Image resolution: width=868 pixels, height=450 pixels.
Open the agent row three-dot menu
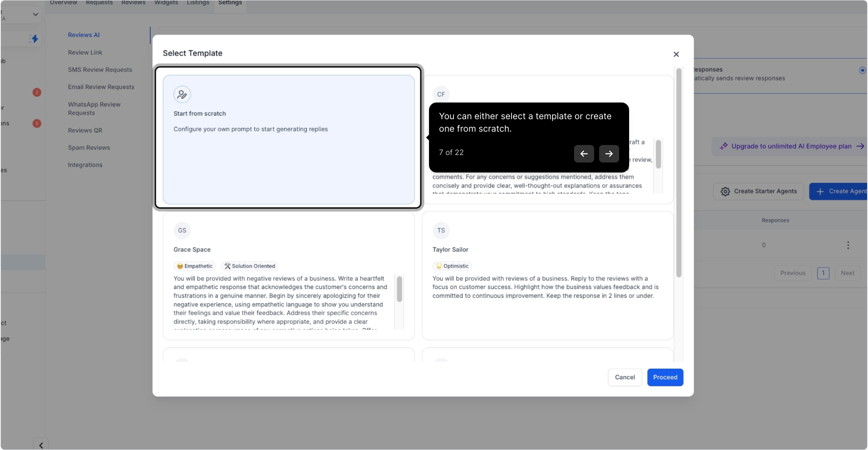[848, 245]
